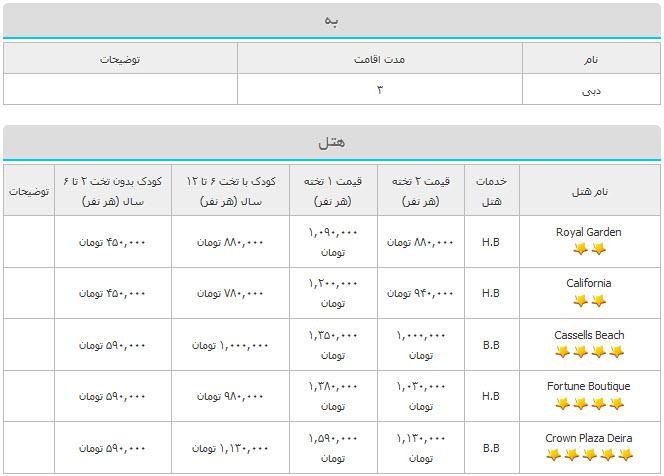Click the stay duration value '۳'

tap(379, 90)
